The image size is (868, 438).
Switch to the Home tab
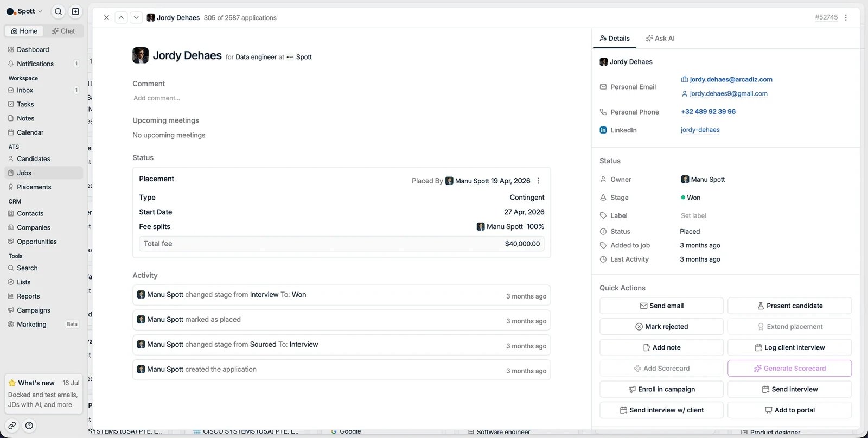pyautogui.click(x=24, y=31)
